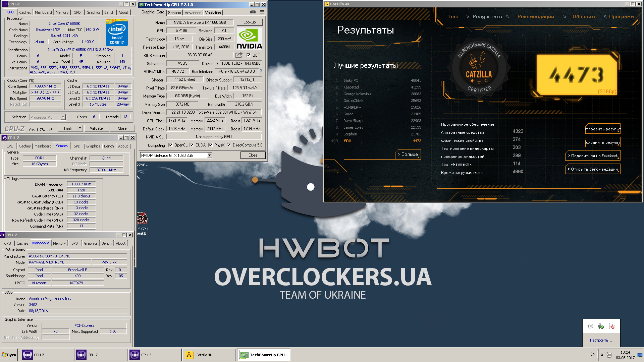The image size is (644, 362).
Task: Click the NVIDIA logo in GPU-Z
Action: (x=249, y=39)
